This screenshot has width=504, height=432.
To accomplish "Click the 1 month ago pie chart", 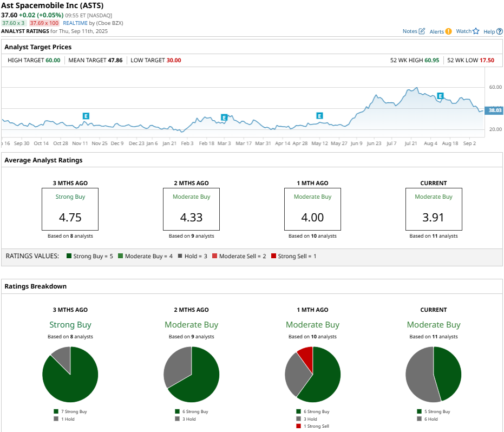I will pyautogui.click(x=312, y=375).
